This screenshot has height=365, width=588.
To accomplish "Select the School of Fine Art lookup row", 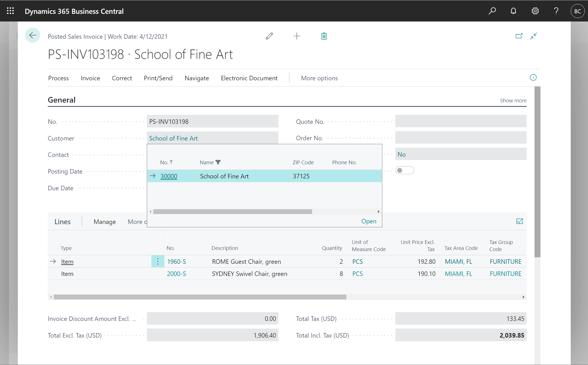I will click(265, 176).
